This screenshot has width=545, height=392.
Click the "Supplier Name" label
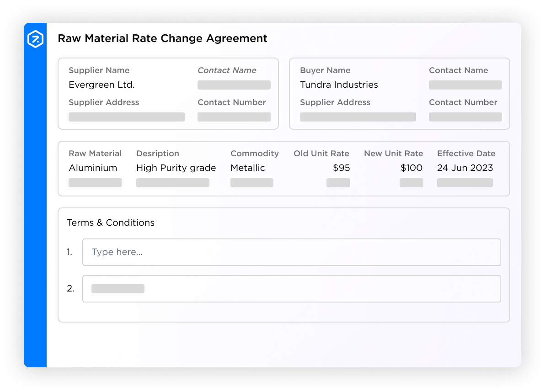99,70
